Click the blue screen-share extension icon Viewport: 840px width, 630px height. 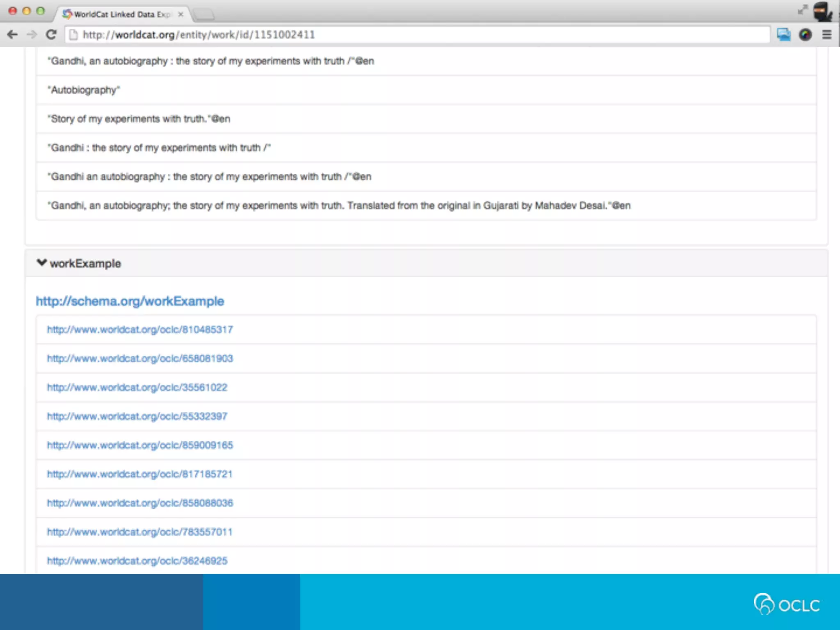(x=783, y=35)
